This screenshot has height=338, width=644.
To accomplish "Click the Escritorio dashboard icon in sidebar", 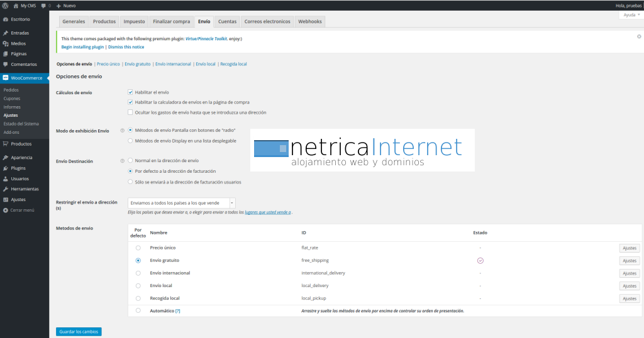I will tap(6, 19).
